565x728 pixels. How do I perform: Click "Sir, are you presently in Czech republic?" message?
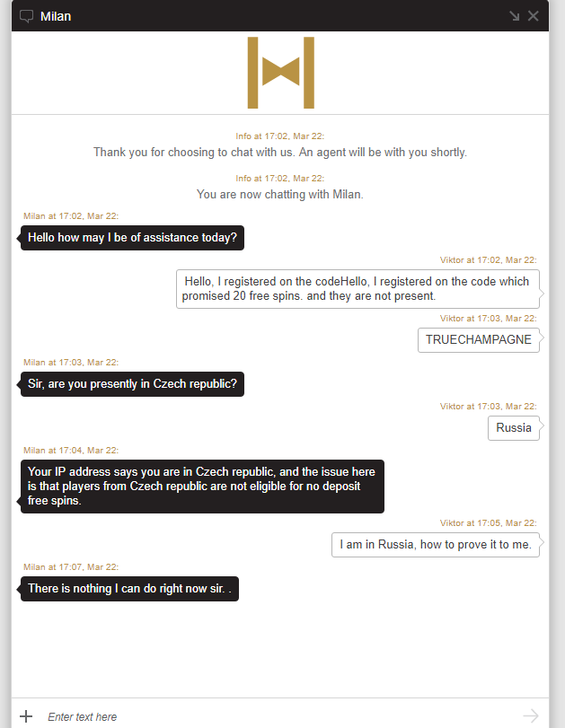(132, 384)
